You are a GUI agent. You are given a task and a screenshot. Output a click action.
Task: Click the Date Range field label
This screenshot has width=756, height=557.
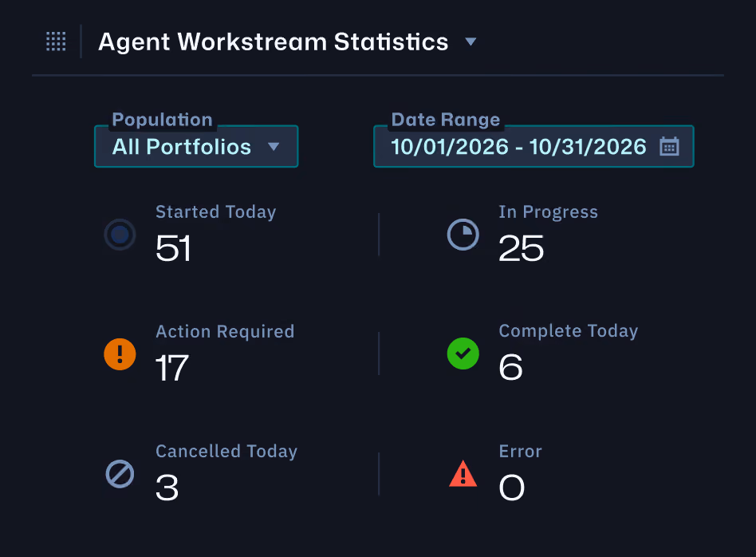[446, 120]
